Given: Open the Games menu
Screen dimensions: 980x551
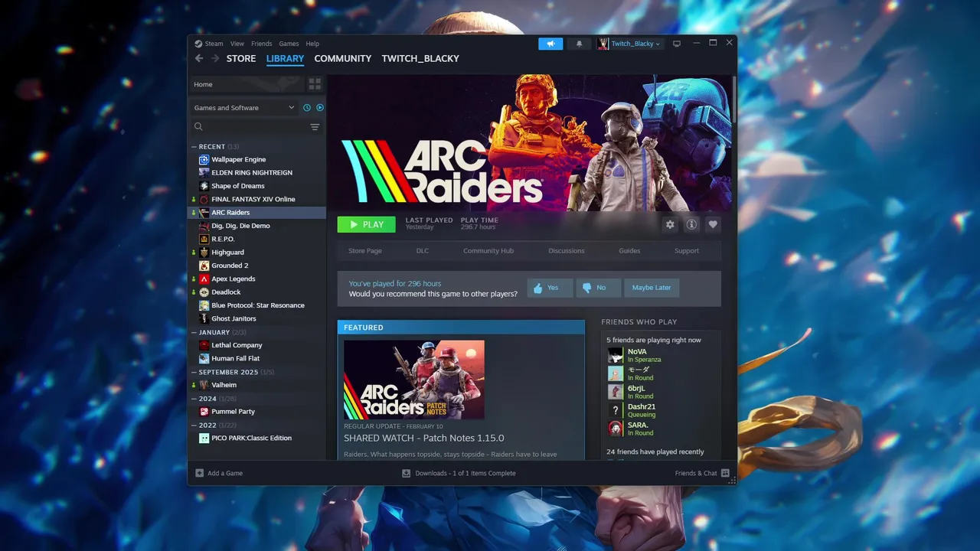Looking at the screenshot, I should [289, 44].
